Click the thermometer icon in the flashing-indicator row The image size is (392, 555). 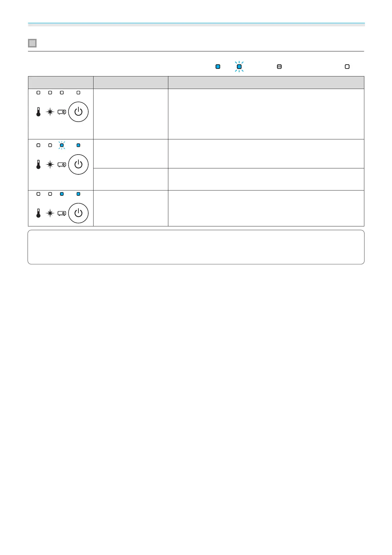pyautogui.click(x=39, y=164)
